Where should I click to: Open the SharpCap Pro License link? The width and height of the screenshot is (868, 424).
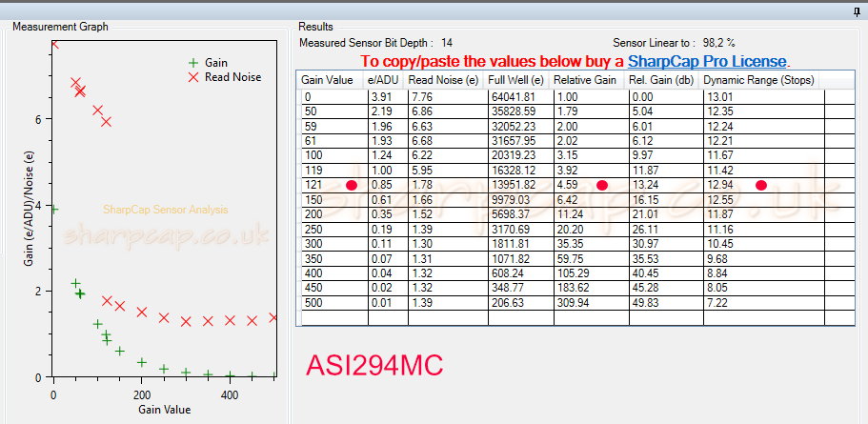coord(707,61)
